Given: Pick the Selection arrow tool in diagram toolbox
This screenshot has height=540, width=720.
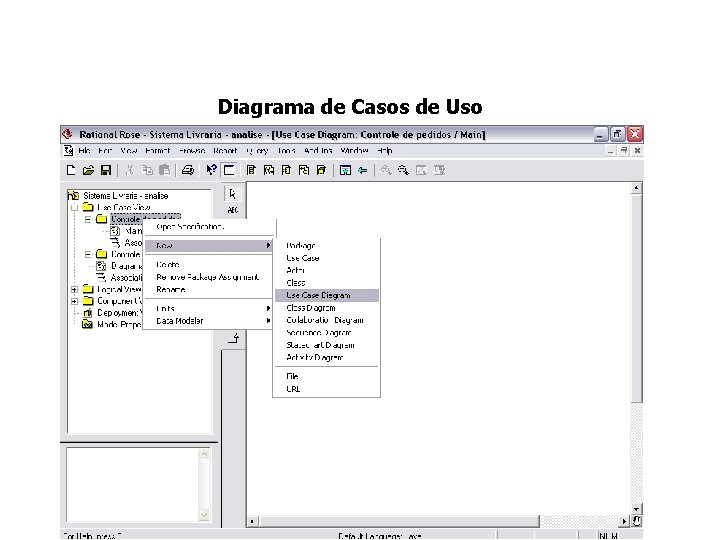Looking at the screenshot, I should click(233, 194).
